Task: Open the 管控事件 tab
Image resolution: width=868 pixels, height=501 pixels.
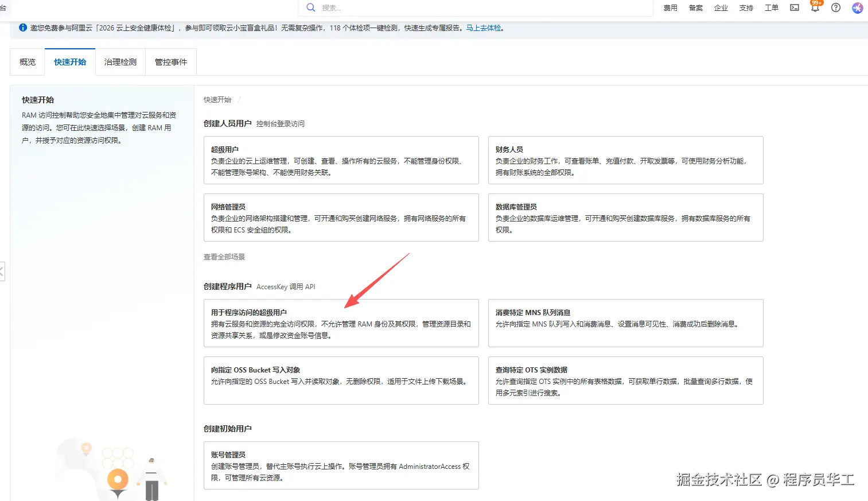Action: 171,62
